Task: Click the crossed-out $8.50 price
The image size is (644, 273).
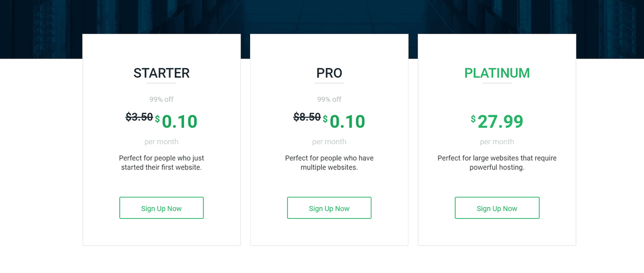Action: coord(307,117)
